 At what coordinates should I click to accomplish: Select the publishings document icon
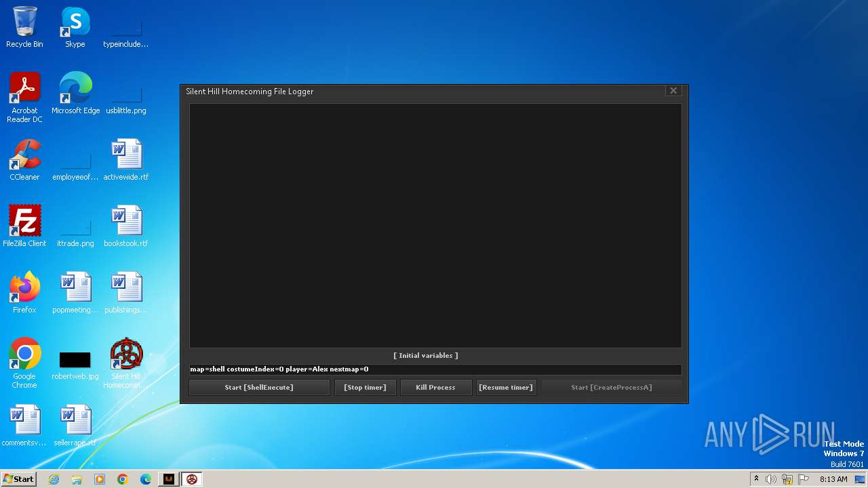point(126,293)
